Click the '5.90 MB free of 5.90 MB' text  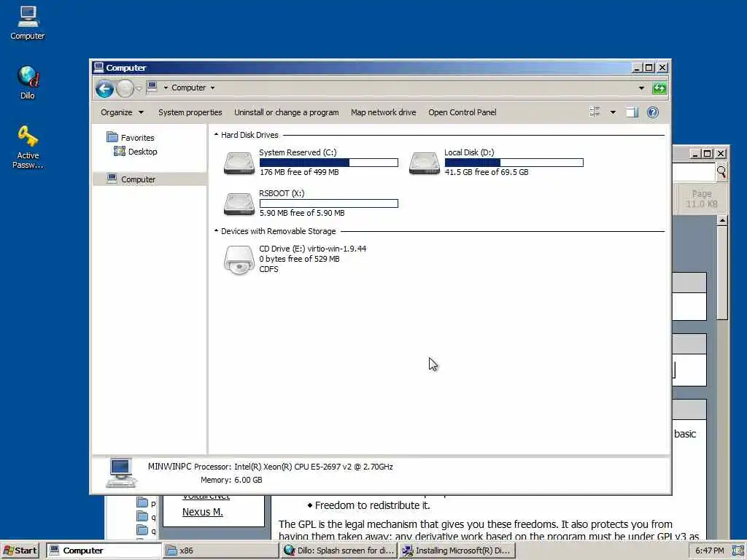click(302, 214)
